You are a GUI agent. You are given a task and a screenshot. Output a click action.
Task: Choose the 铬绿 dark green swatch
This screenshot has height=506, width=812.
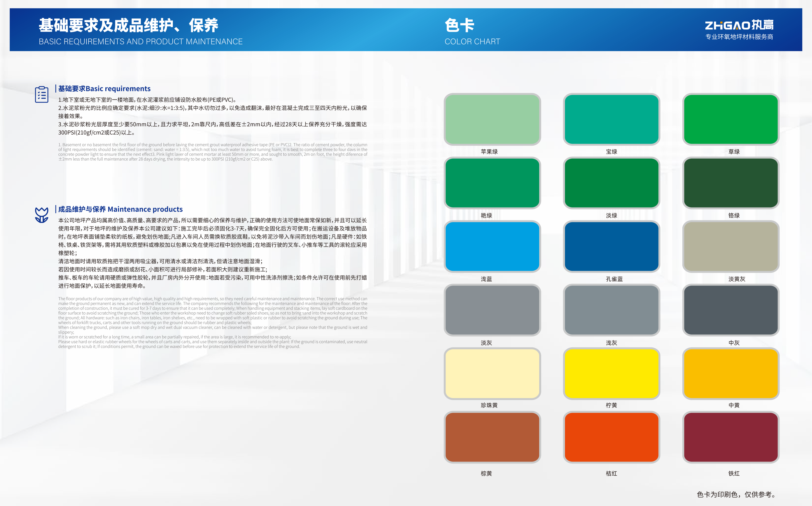(x=731, y=183)
